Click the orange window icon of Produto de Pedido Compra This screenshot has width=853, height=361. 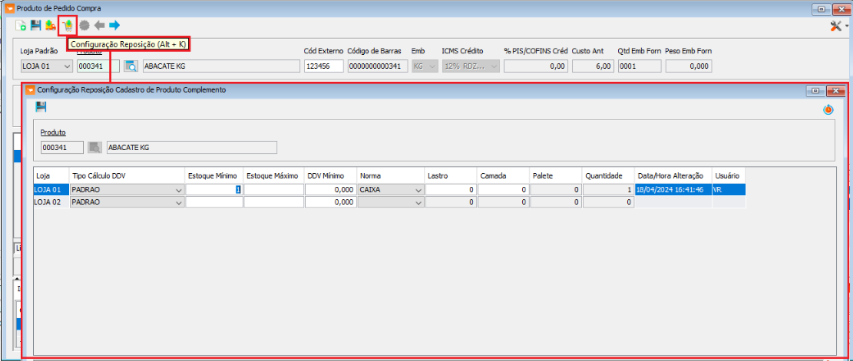[9, 9]
